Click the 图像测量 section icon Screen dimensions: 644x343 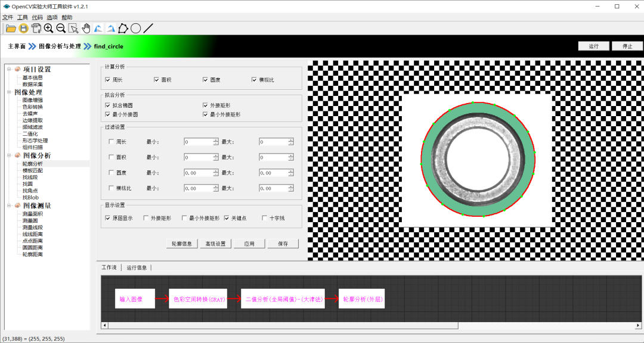[18, 205]
